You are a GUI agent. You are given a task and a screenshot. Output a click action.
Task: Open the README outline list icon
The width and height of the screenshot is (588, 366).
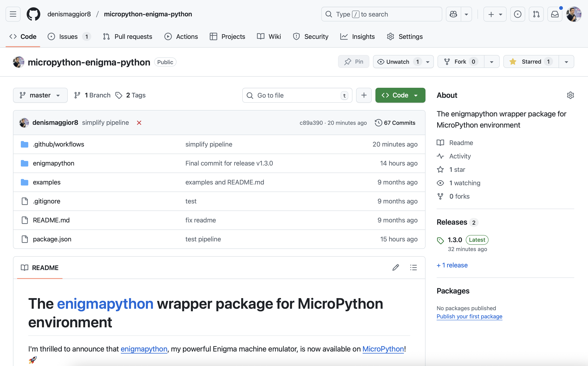click(x=413, y=267)
